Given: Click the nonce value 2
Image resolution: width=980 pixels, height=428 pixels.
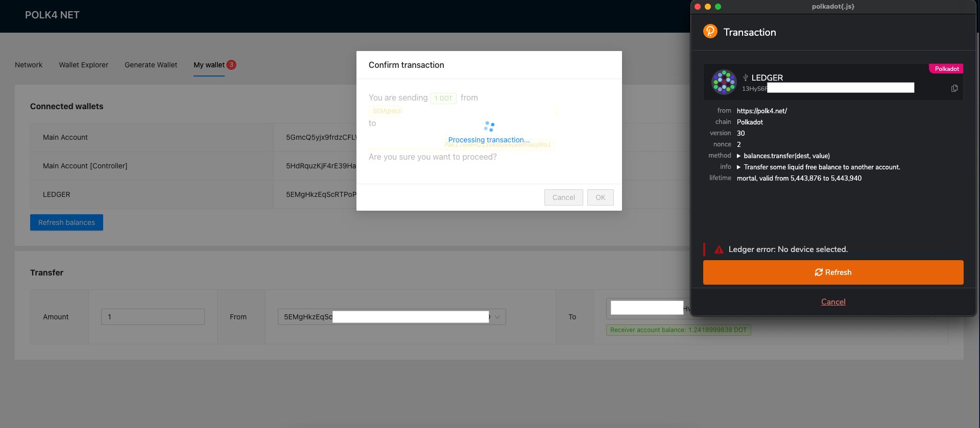Looking at the screenshot, I should click(739, 144).
